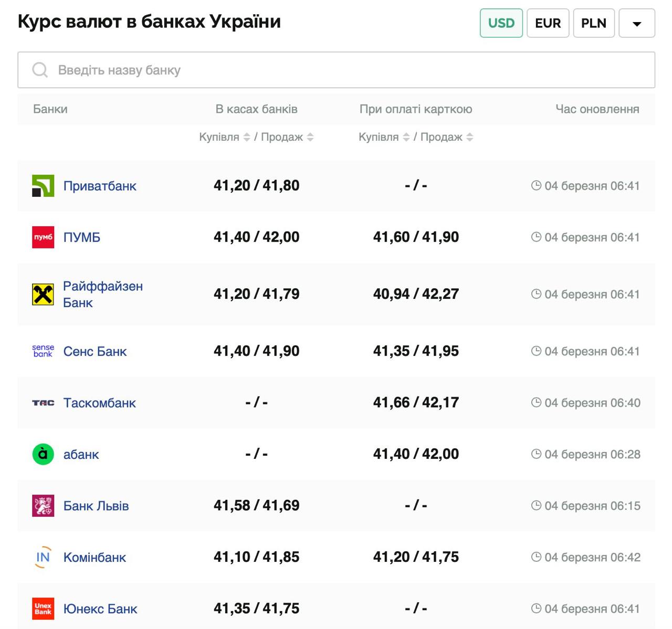
Task: Sort by card payment Купівля rate
Action: click(406, 137)
